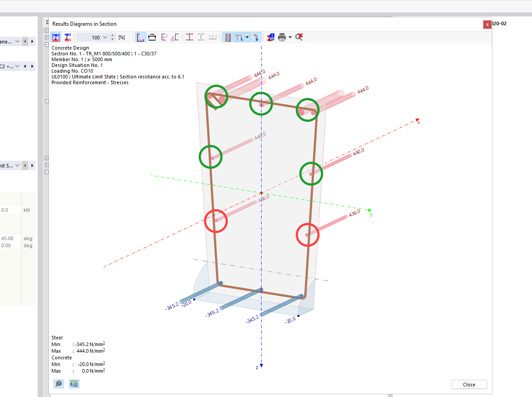Viewport: 532px width, 397px height.
Task: Click previous arrow beside 'C2 +...' dropdown
Action: click(x=25, y=66)
